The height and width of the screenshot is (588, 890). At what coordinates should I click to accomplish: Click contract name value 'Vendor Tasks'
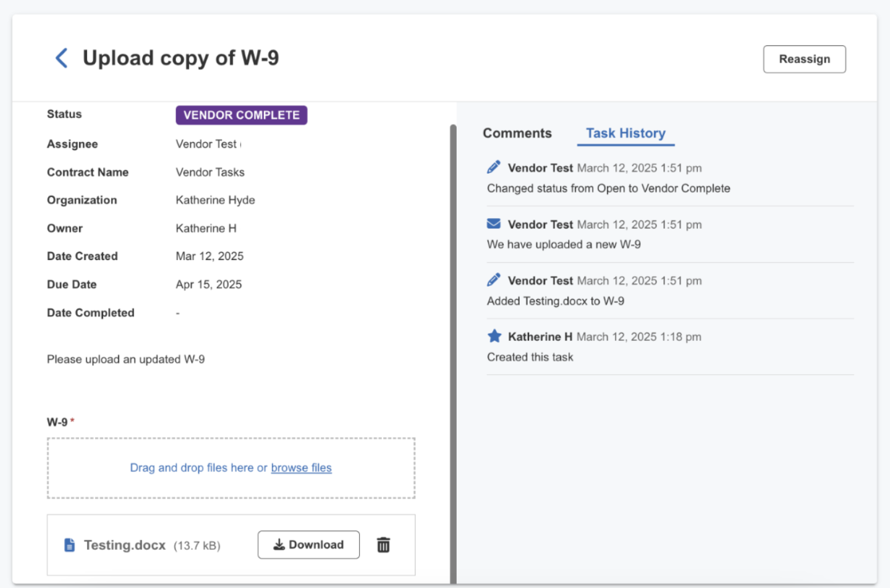pos(210,172)
